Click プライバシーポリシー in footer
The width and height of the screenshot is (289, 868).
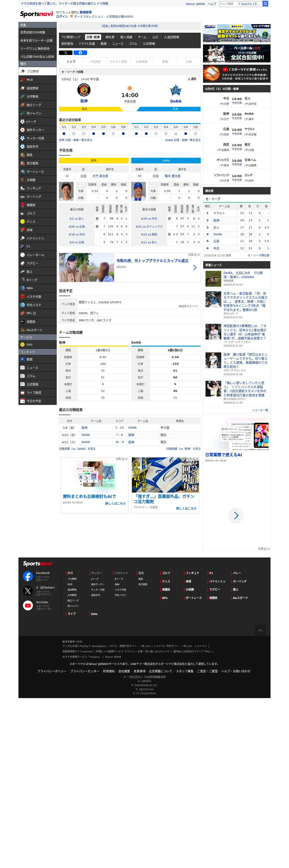tap(52, 671)
